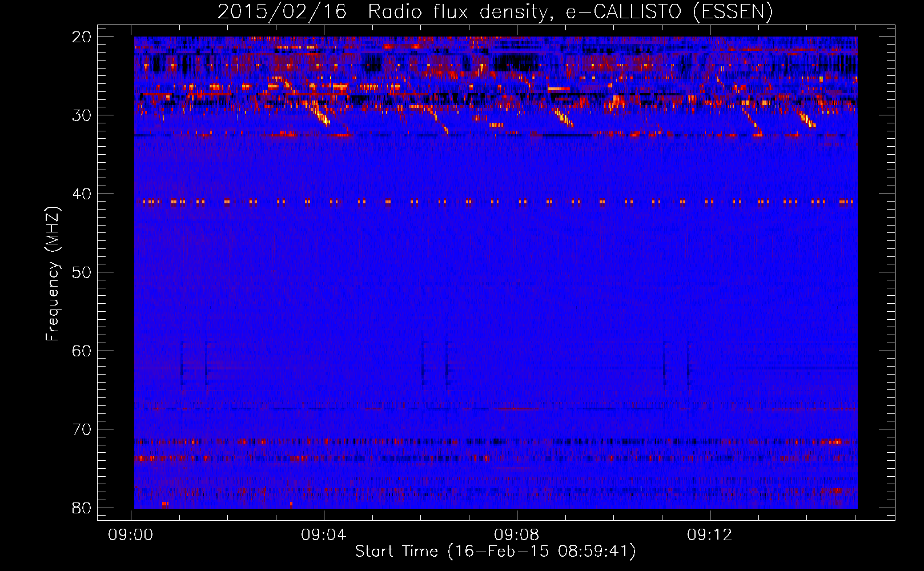This screenshot has width=924, height=571.
Task: Click the "09:00" time tick label
Action: [131, 535]
